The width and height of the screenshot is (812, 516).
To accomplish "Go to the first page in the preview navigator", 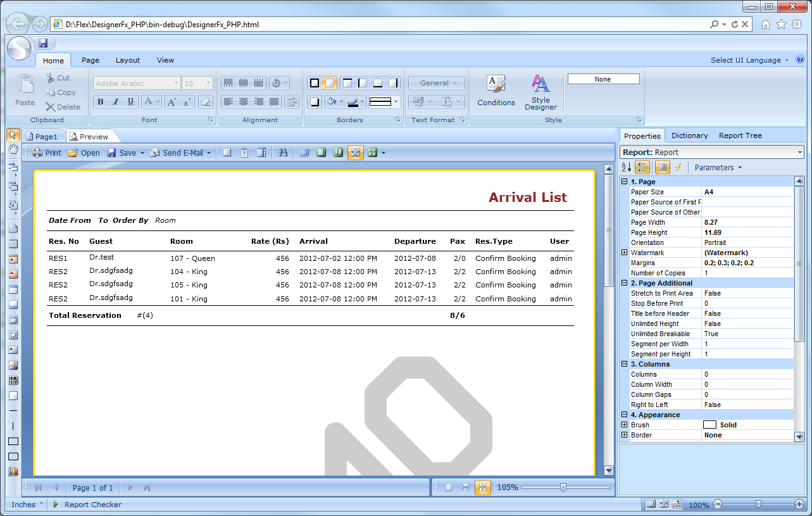I will click(x=39, y=488).
